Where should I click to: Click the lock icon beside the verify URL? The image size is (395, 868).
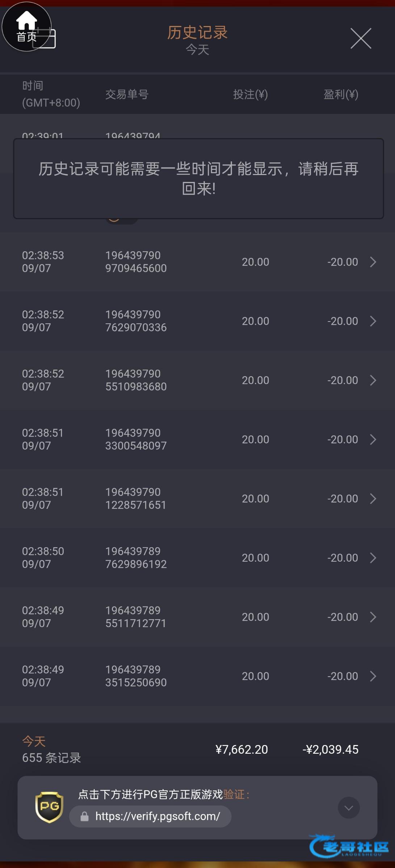click(84, 816)
